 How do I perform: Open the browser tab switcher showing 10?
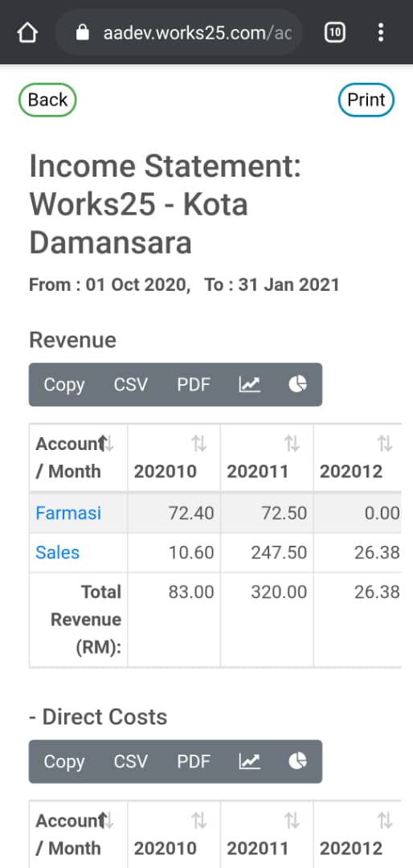(334, 33)
